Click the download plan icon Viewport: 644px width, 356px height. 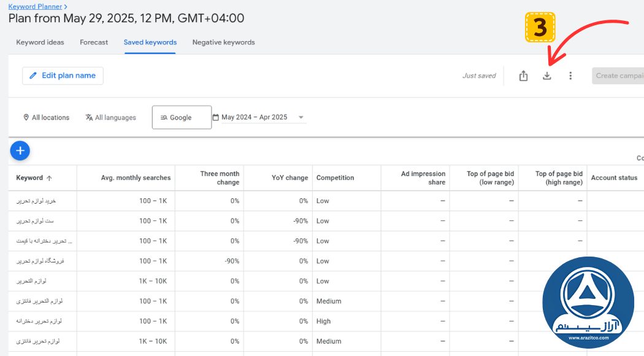547,76
